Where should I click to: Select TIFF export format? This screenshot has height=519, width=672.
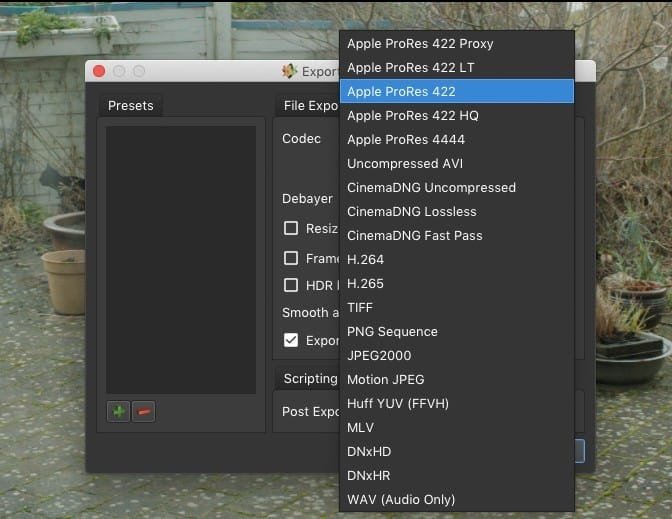coord(456,307)
